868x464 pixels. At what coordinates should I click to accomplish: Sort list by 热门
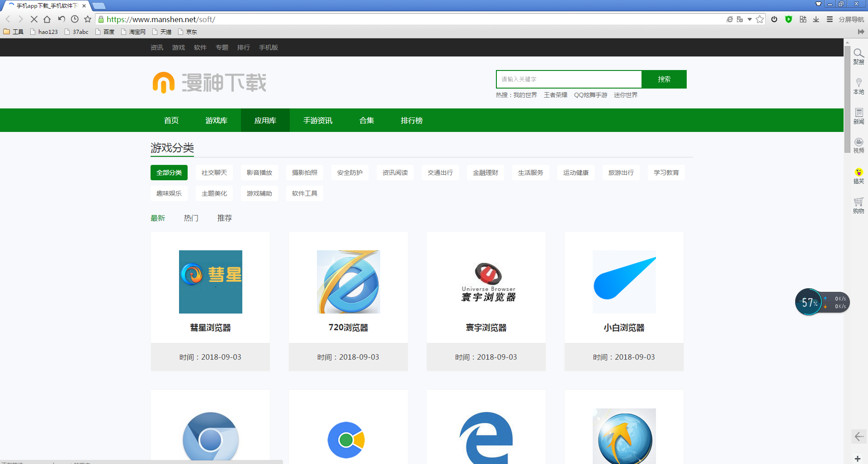191,218
